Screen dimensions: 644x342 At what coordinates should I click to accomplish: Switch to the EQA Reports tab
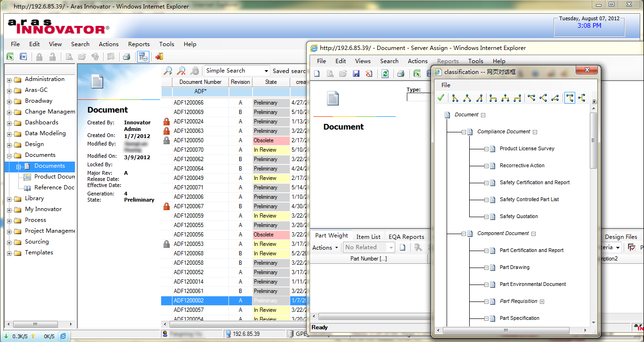click(x=406, y=236)
